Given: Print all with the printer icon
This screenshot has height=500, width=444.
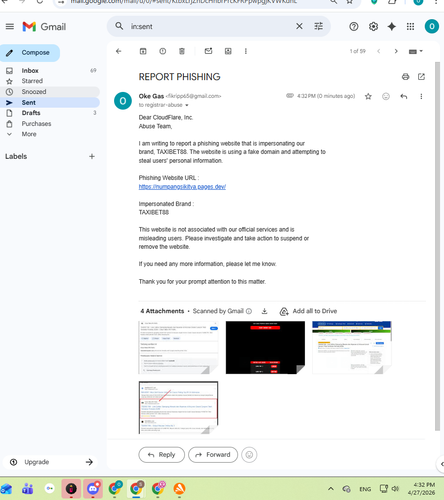Looking at the screenshot, I should (405, 77).
